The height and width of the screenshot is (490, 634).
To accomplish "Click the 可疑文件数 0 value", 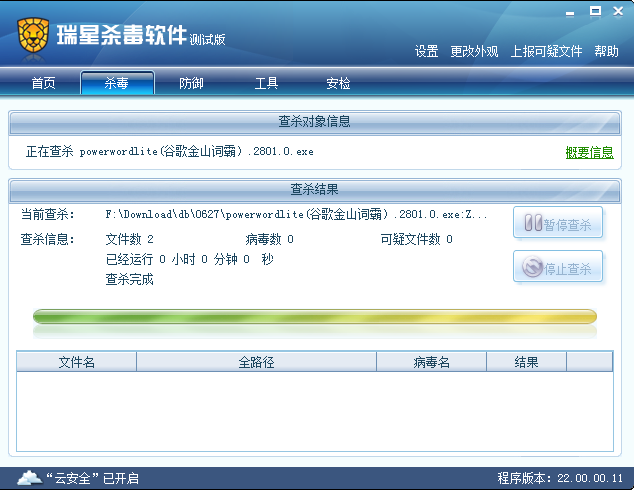I will pos(416,239).
